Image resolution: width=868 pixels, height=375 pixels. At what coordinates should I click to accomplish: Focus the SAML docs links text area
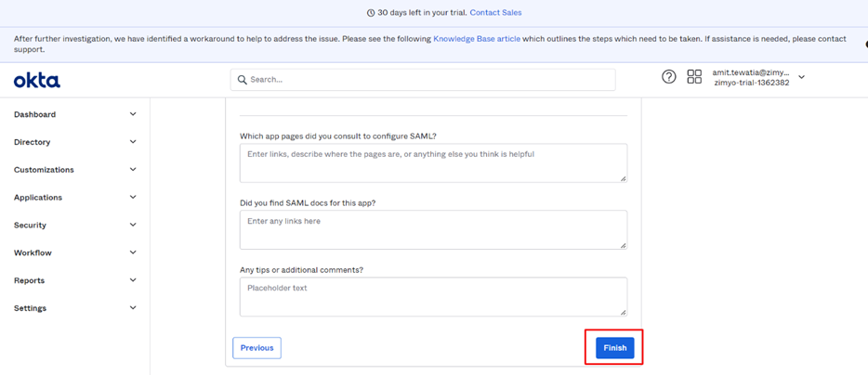433,229
